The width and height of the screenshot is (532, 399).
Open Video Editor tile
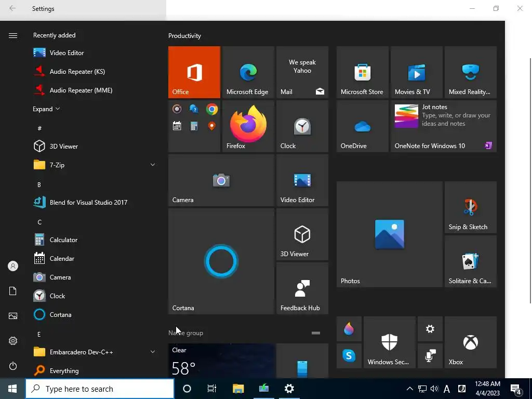[x=302, y=180]
